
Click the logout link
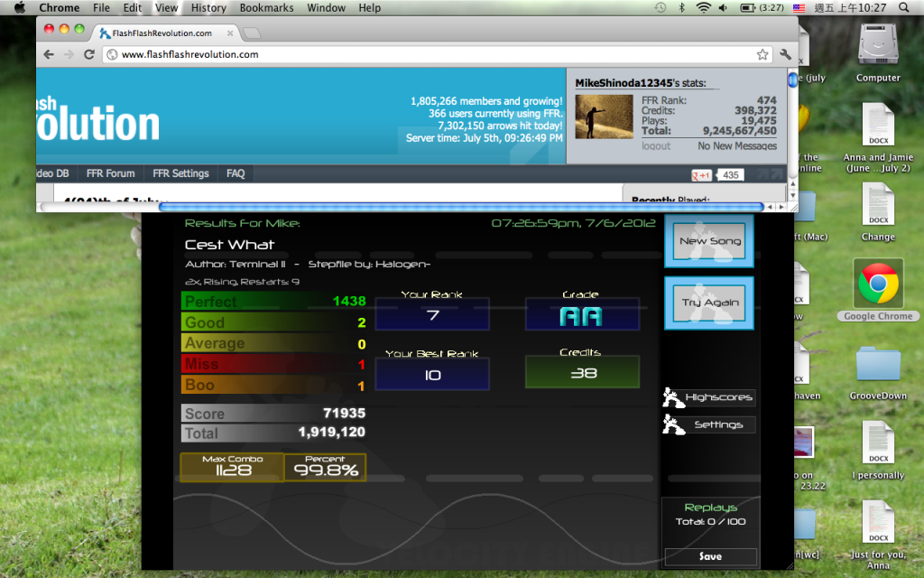tap(656, 146)
